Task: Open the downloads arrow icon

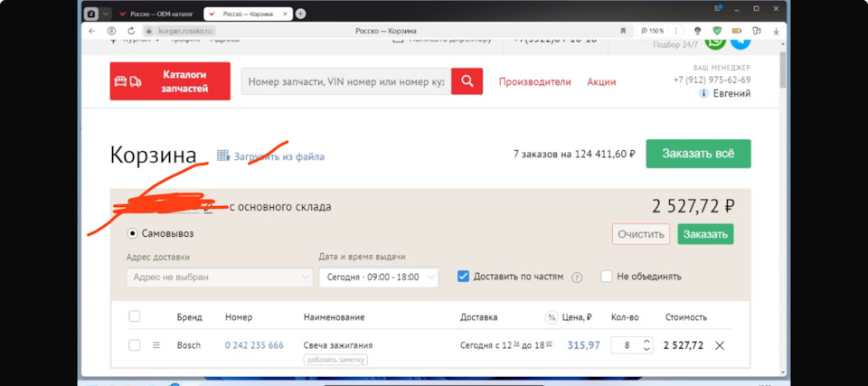Action: point(776,32)
